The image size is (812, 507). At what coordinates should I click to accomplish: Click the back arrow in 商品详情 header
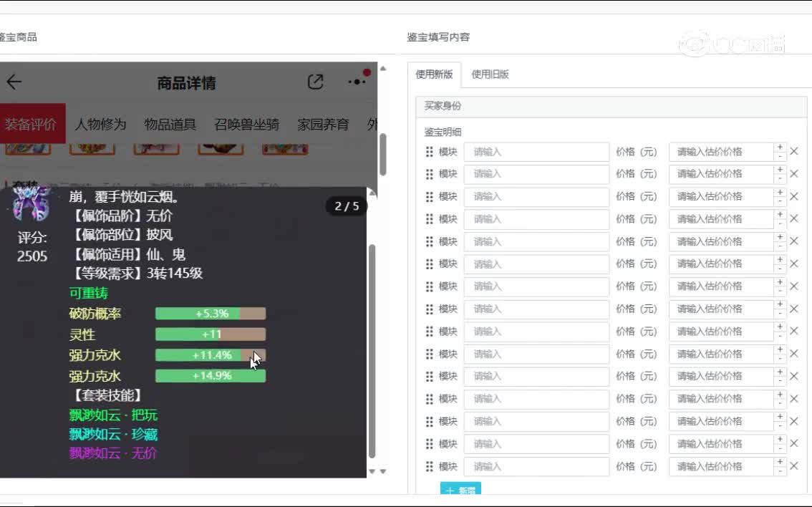click(x=14, y=82)
